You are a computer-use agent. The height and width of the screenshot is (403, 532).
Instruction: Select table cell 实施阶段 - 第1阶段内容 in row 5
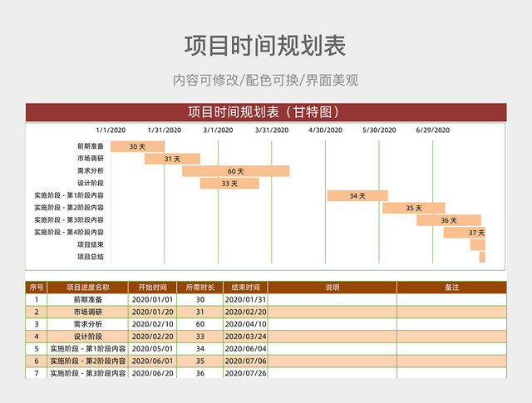[87, 349]
